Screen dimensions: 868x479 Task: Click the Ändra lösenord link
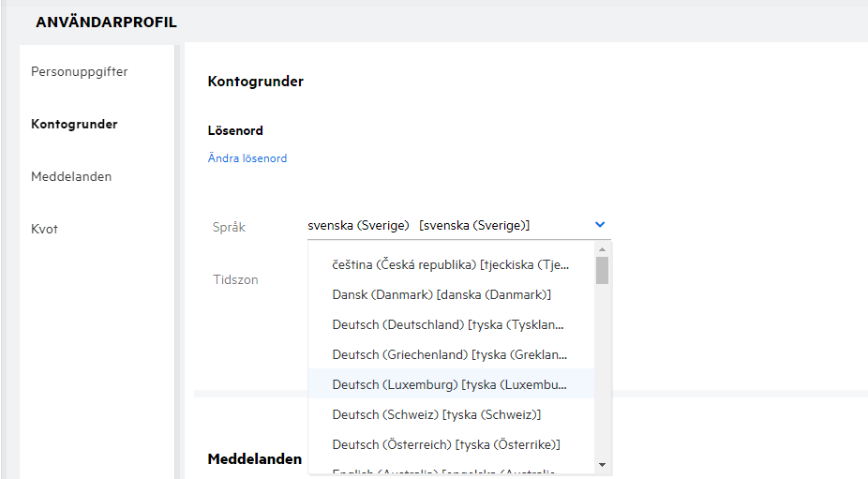point(247,158)
